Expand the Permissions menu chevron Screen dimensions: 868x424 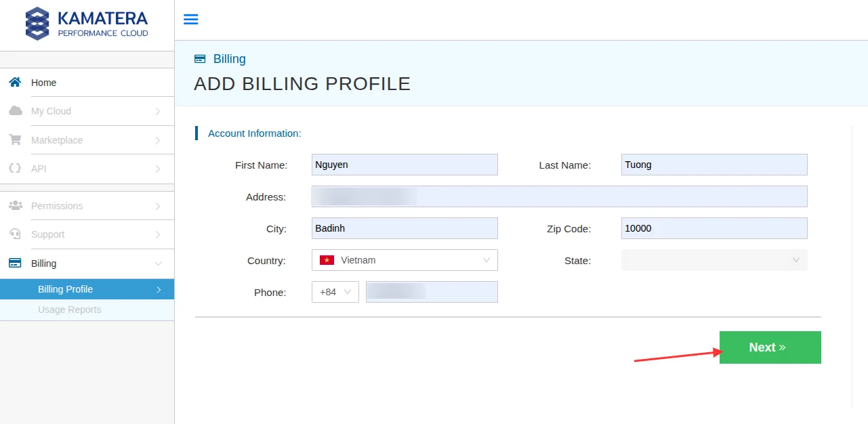point(158,206)
